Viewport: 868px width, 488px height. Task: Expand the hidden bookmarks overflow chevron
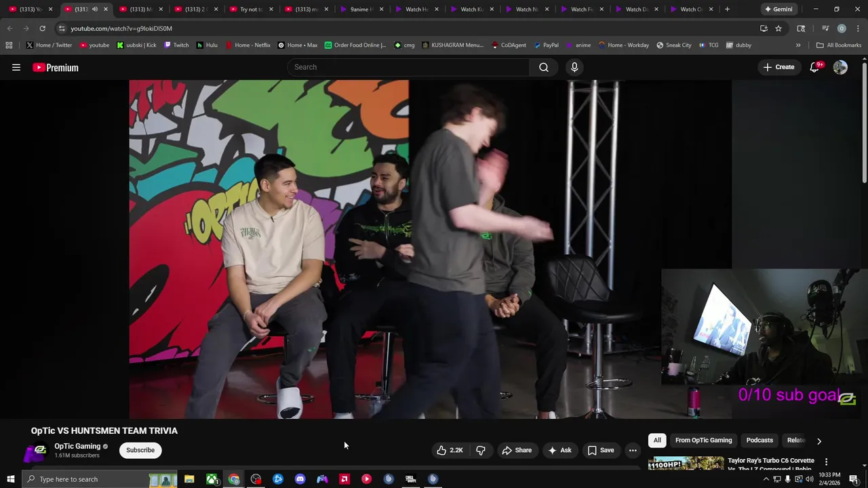(x=798, y=45)
